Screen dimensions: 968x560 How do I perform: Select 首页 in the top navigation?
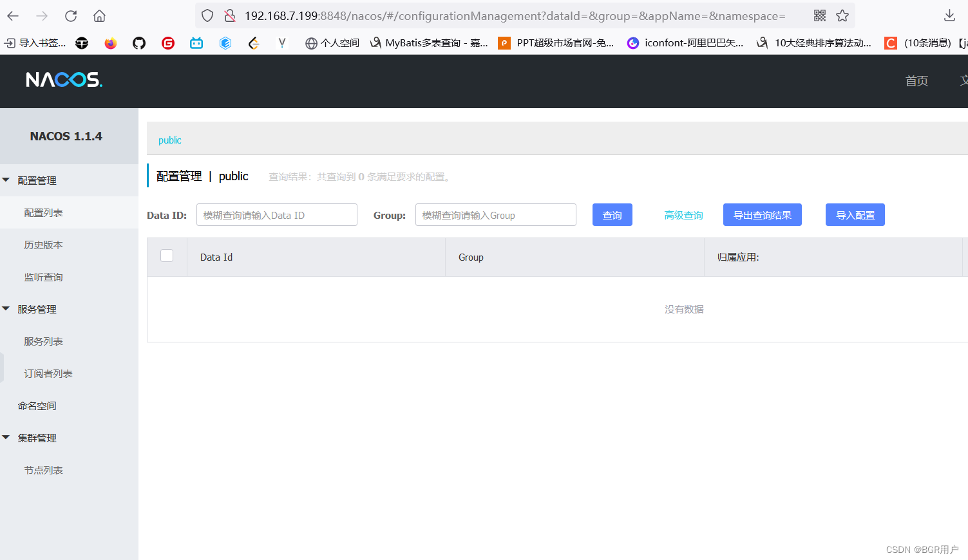tap(916, 80)
